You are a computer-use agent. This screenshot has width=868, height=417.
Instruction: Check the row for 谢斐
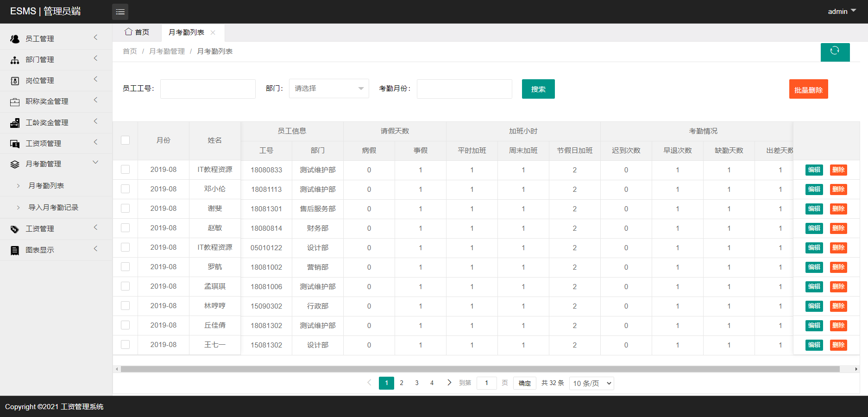point(125,208)
